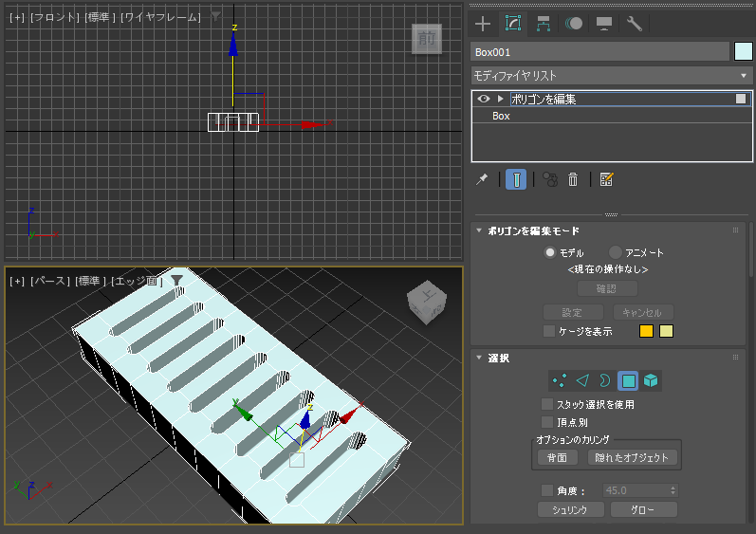Click the 確認 button
The image size is (756, 534).
click(607, 288)
